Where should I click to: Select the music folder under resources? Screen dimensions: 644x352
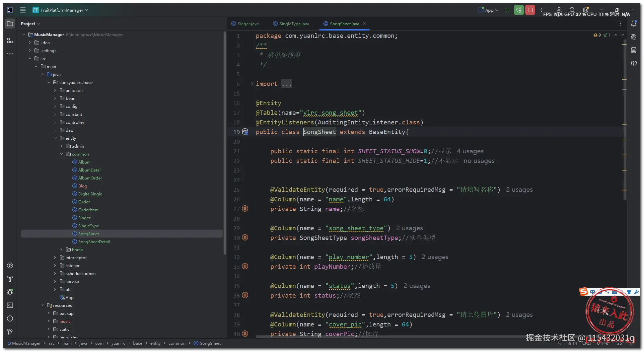click(x=65, y=321)
